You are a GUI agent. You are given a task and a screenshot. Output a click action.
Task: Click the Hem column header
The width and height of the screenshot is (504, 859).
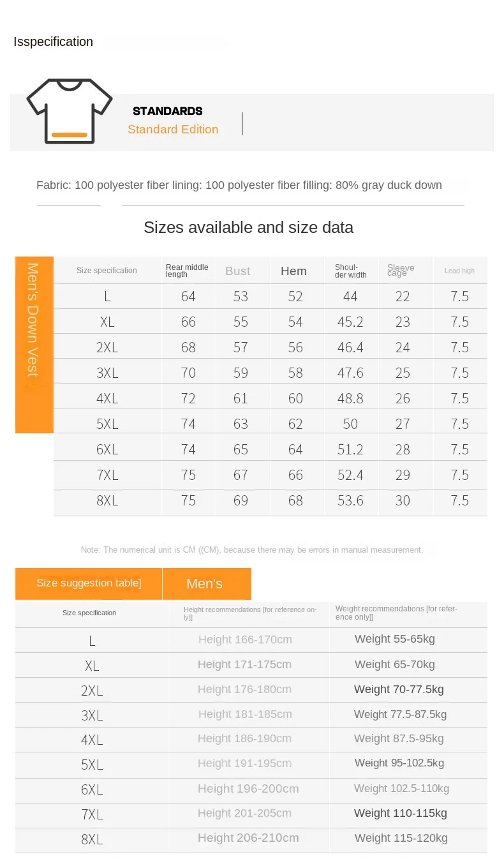point(293,271)
